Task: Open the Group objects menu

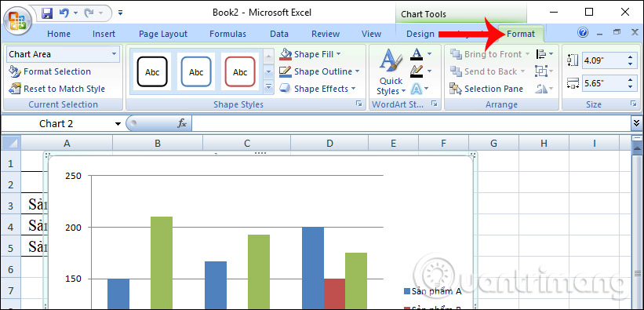Action: (x=544, y=71)
